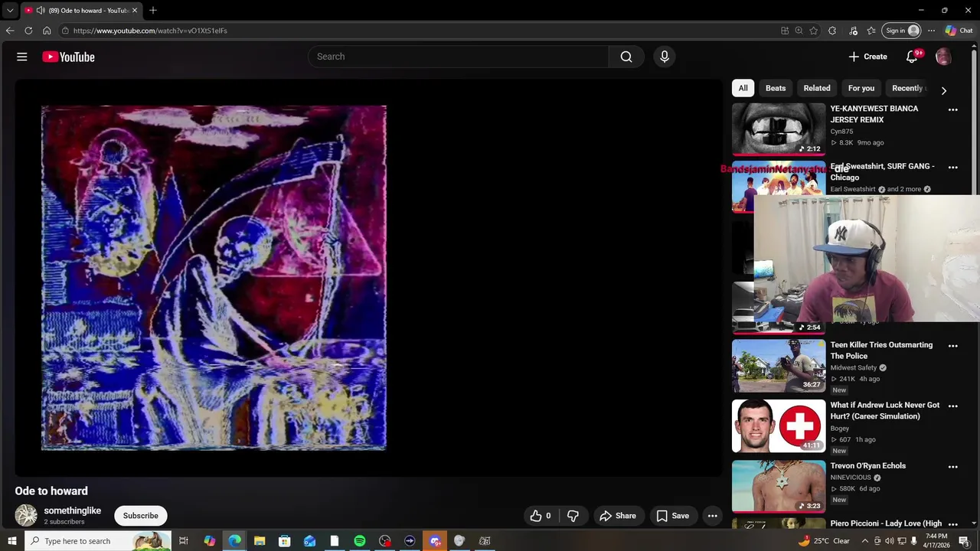Viewport: 980px width, 551px height.
Task: Subscribe to the somethinglike channel
Action: [141, 516]
